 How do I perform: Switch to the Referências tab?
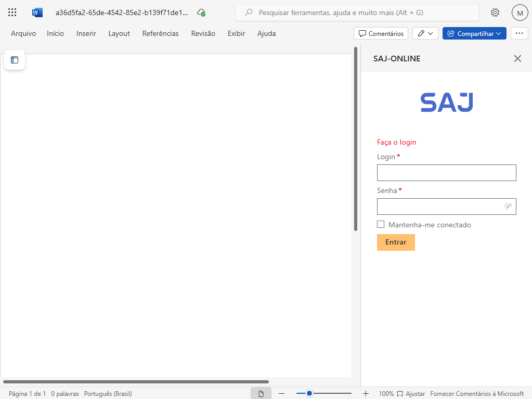point(160,33)
